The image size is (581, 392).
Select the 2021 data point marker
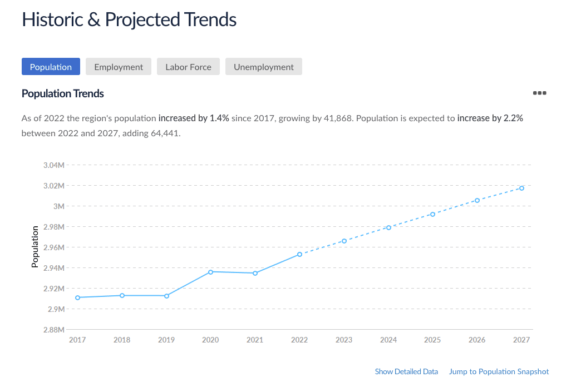(x=255, y=273)
